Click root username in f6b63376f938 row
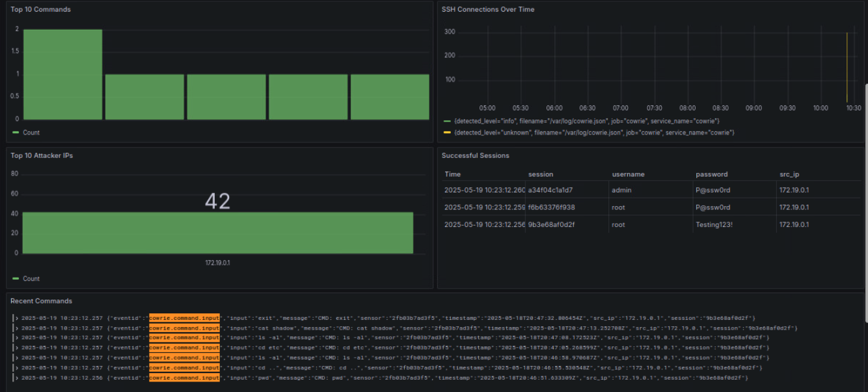 click(x=618, y=207)
